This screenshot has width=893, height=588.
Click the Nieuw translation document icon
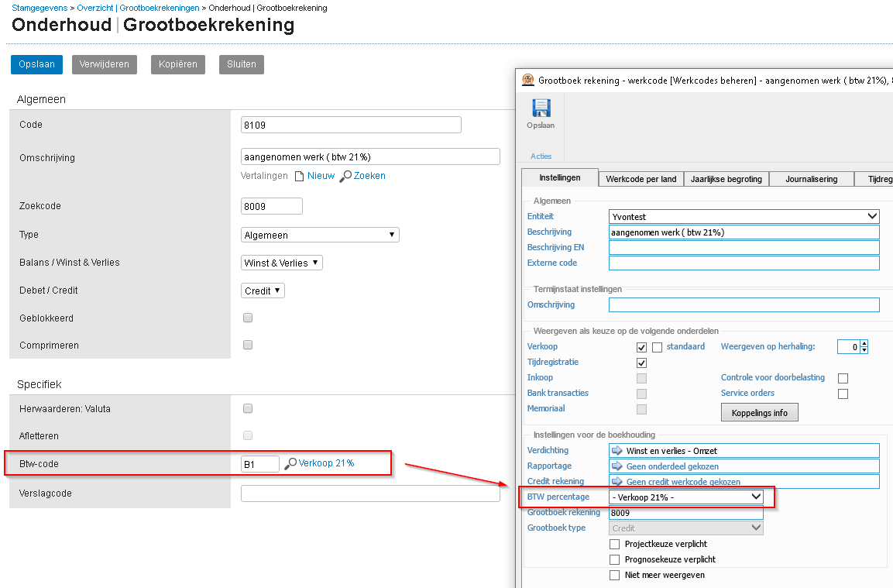tap(299, 176)
